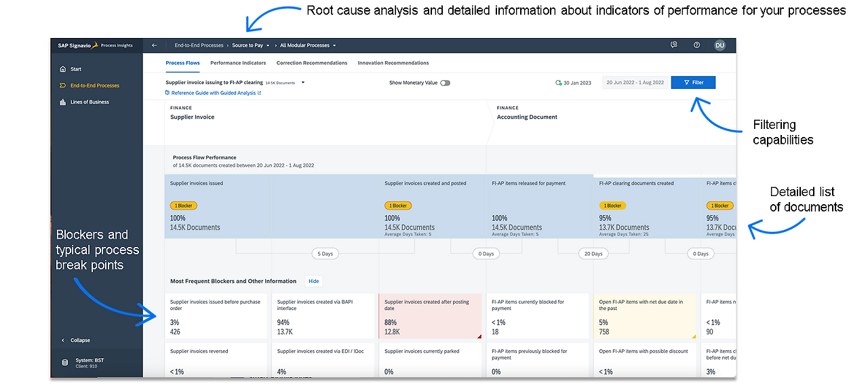Open the Innovation Recommendations tab
Screen dimensions: 868x388
click(x=393, y=63)
